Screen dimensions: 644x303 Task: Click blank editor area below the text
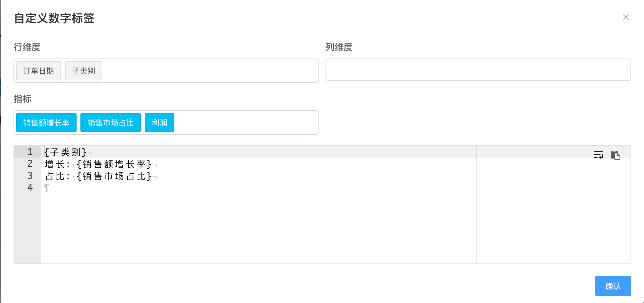click(257, 228)
